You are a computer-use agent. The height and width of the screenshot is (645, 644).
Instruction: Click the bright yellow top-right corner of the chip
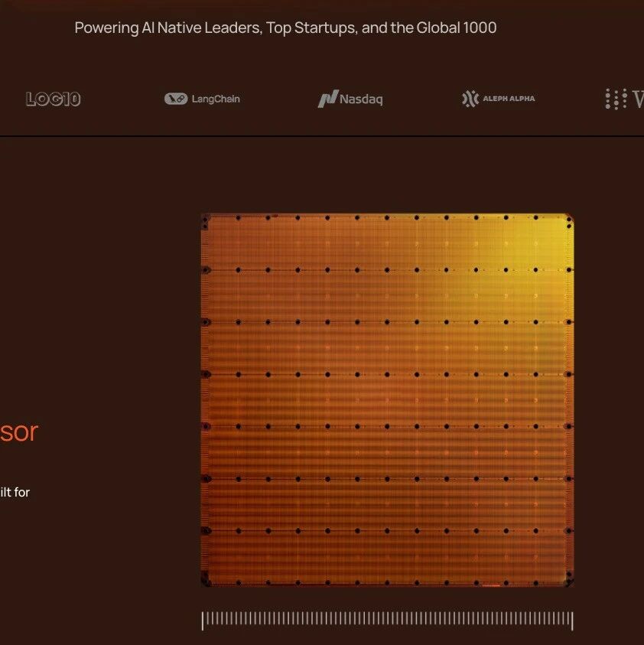557,230
